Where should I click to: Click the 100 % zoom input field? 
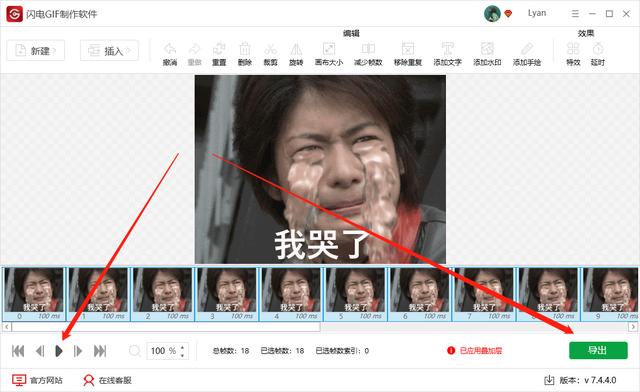163,351
